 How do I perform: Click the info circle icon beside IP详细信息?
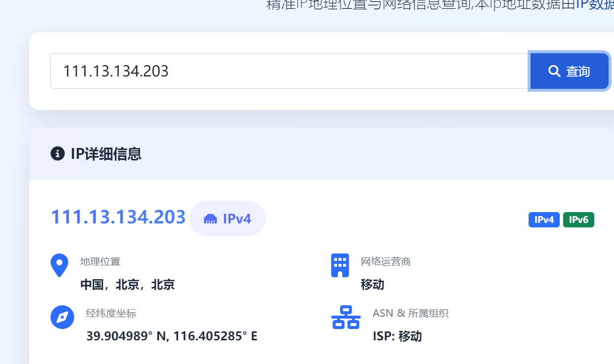tap(58, 153)
